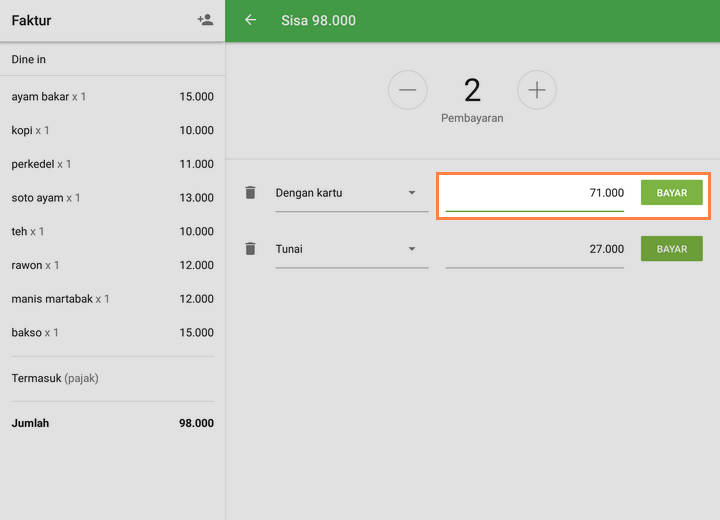
Task: Focus the 27.000 amount field
Action: click(534, 249)
